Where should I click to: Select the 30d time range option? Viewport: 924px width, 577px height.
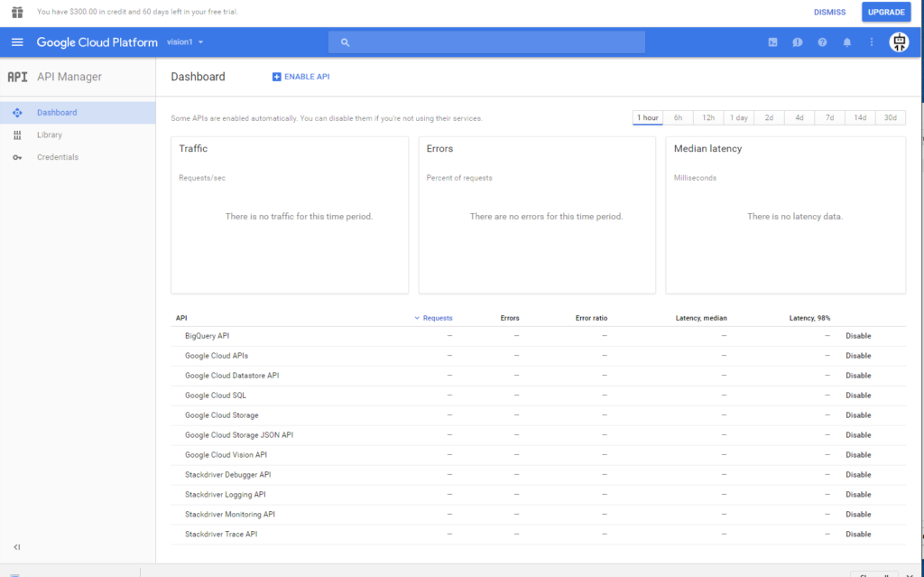pos(890,117)
